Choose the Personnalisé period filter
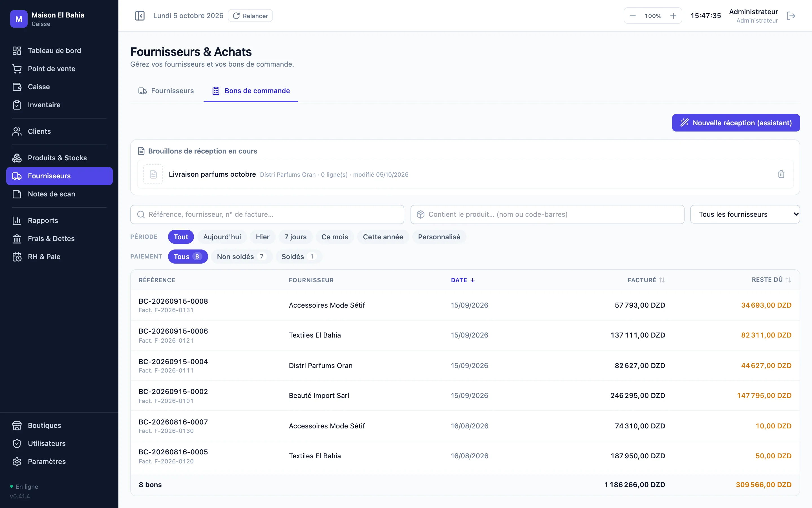The width and height of the screenshot is (812, 508). tap(439, 237)
